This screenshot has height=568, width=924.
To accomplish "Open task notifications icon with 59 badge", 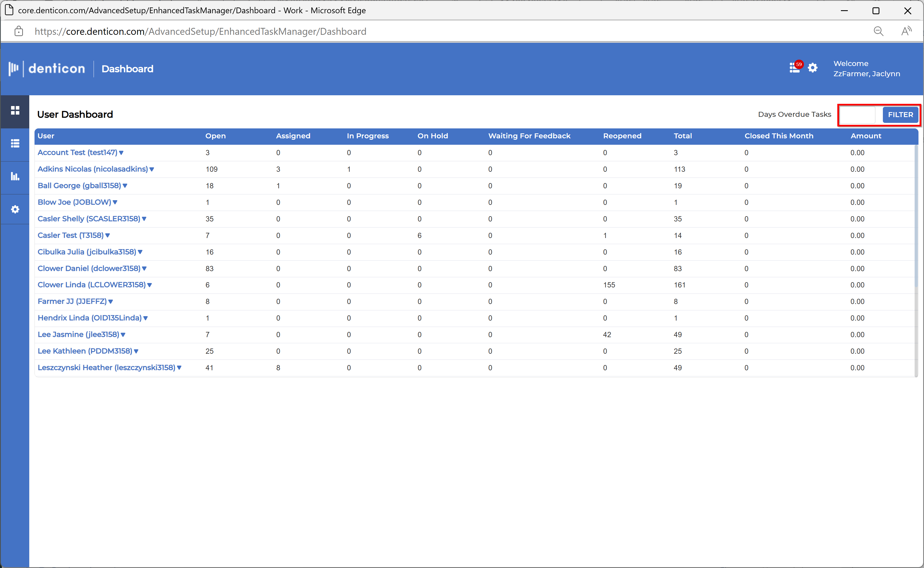I will point(795,68).
